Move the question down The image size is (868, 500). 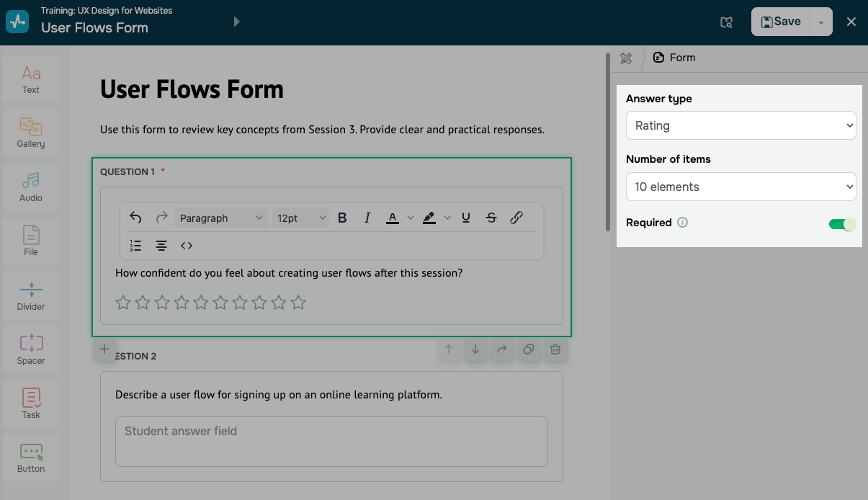[475, 349]
